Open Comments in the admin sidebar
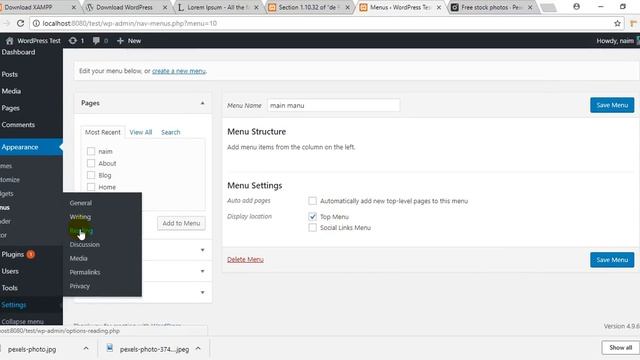The height and width of the screenshot is (360, 640). tap(18, 124)
